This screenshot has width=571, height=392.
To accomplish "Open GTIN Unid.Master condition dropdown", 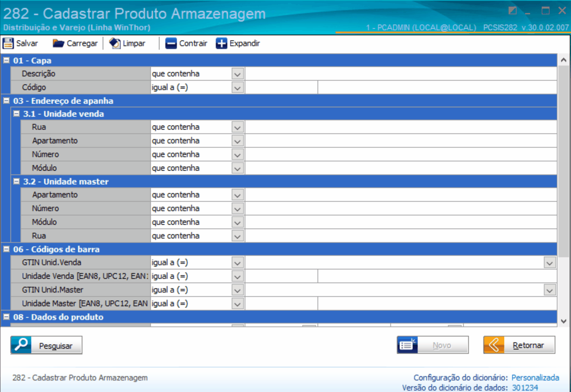I will (x=237, y=290).
